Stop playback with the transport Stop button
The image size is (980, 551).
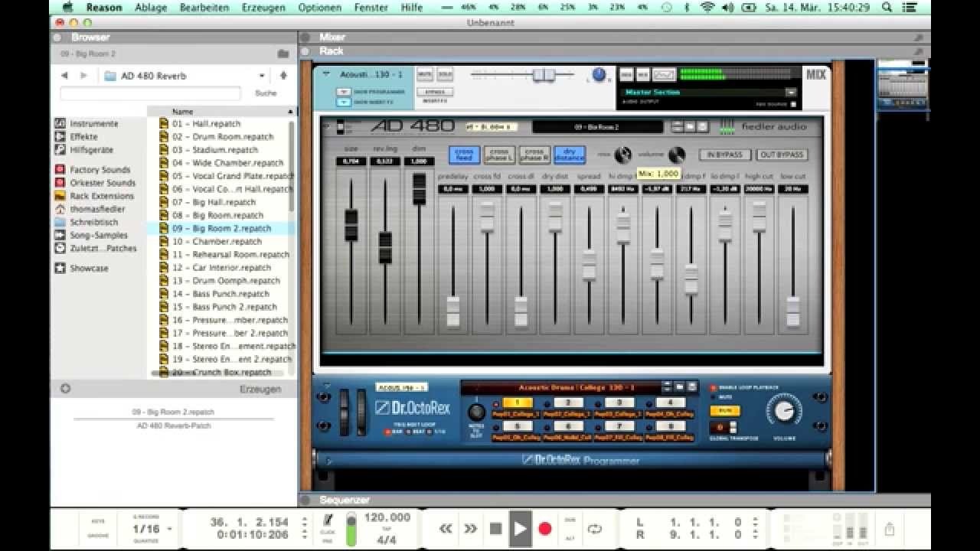click(495, 528)
